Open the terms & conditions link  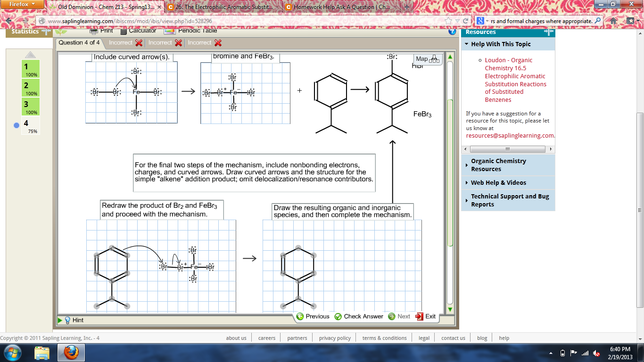click(x=385, y=338)
